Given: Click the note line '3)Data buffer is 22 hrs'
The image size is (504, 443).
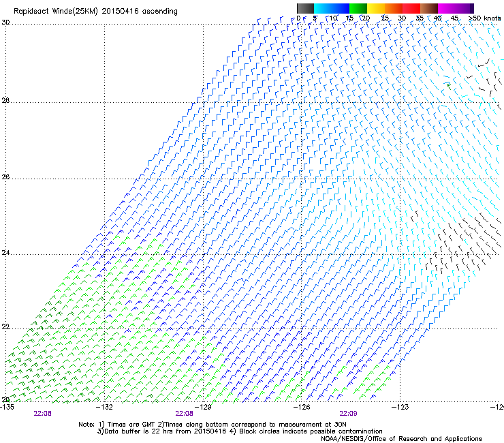Looking at the screenshot, I should point(240,431).
